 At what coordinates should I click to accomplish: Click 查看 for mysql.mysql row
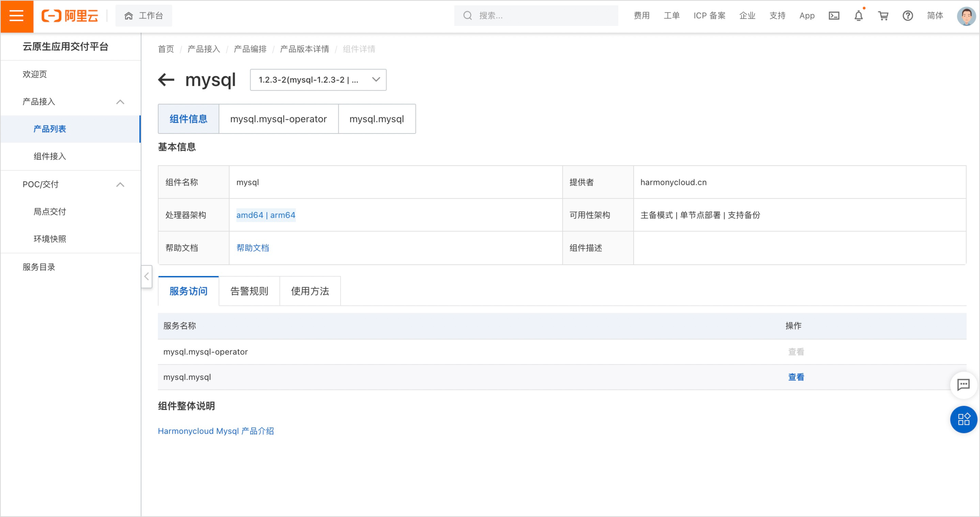tap(796, 377)
